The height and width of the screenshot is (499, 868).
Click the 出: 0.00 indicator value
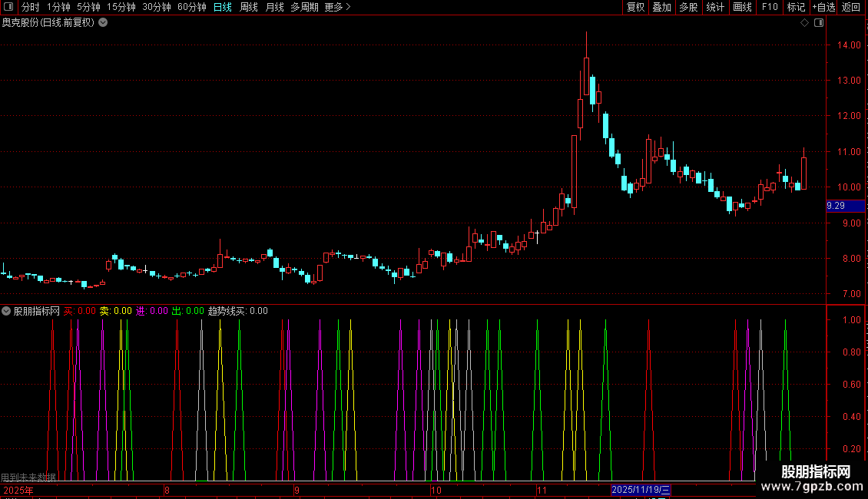[187, 311]
